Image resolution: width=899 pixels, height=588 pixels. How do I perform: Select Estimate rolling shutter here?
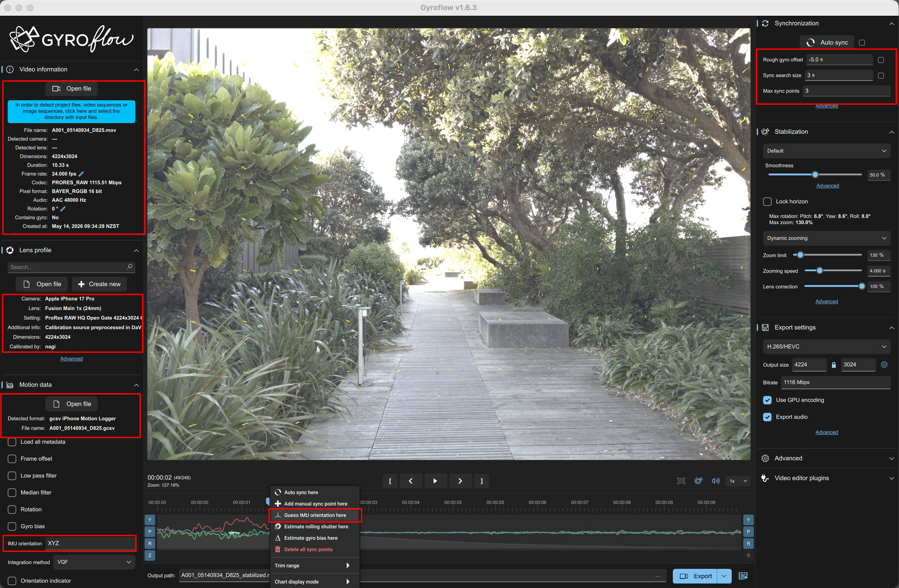315,526
